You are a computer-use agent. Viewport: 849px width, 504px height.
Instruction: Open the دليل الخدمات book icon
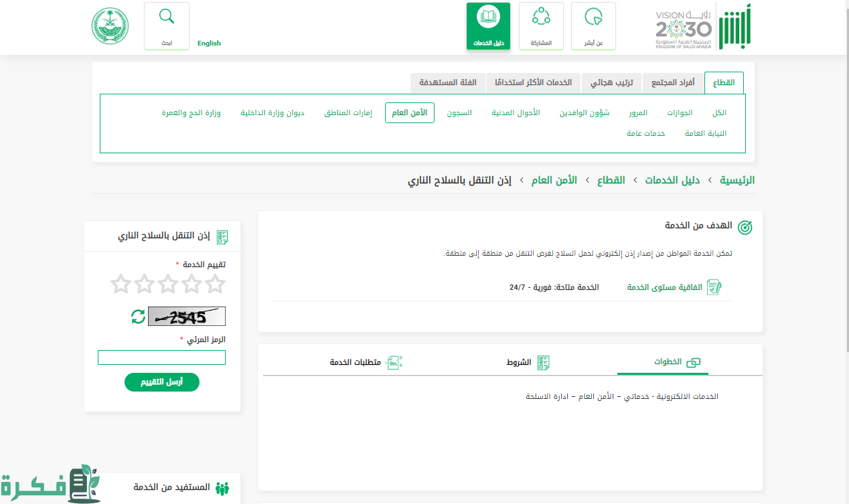click(x=488, y=17)
